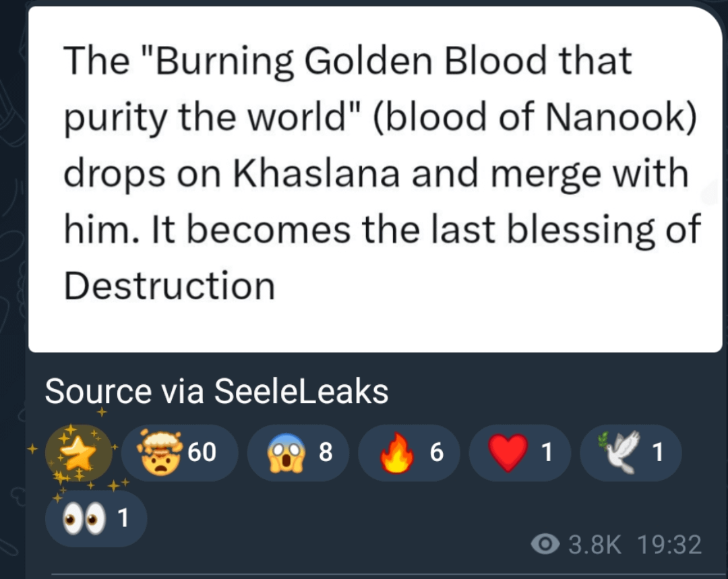Click the 3.8K view count
The width and height of the screenshot is (728, 579).
595,544
